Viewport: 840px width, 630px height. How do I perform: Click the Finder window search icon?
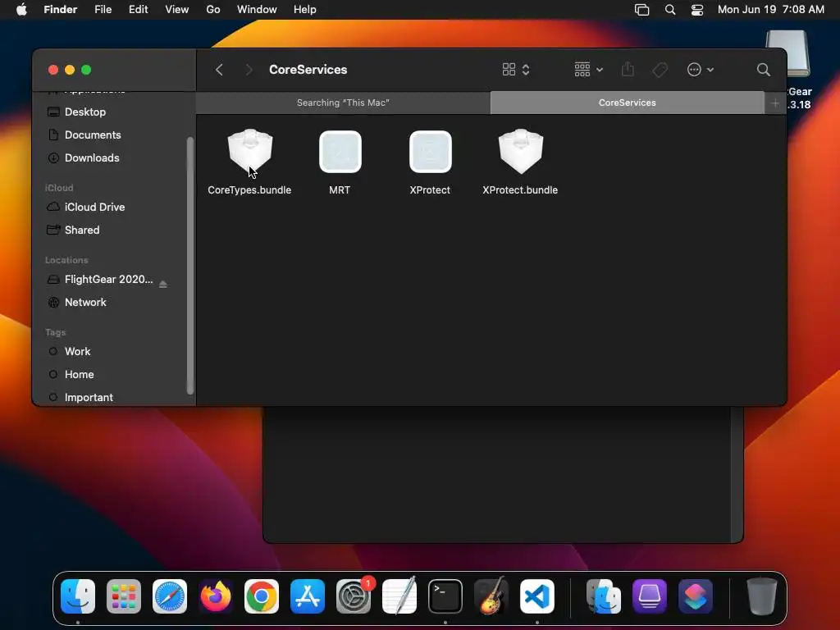[764, 70]
